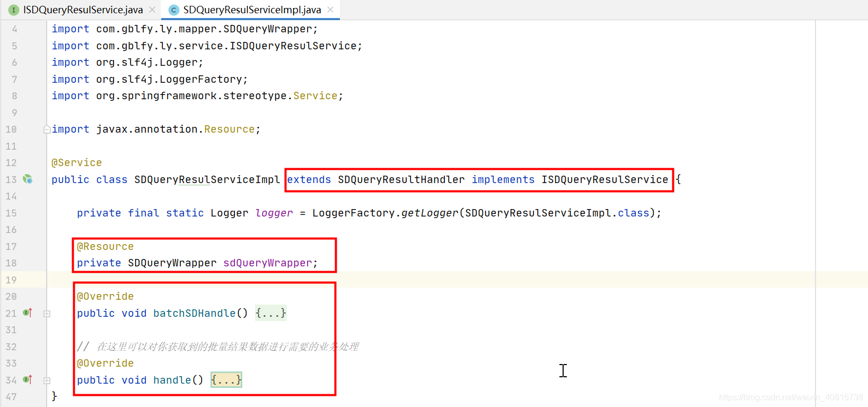The width and height of the screenshot is (868, 407).
Task: Collapse the import block fold marker at line 10
Action: pos(47,129)
